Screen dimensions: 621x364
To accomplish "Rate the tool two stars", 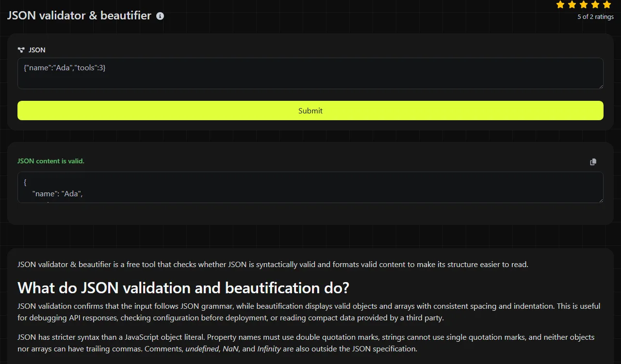I will click(572, 5).
